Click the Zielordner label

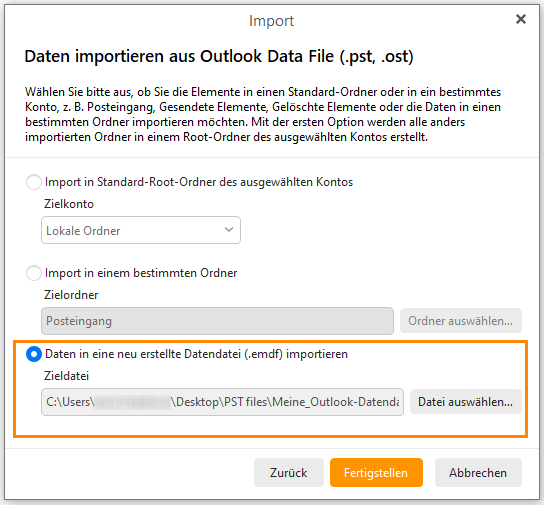pyautogui.click(x=71, y=295)
